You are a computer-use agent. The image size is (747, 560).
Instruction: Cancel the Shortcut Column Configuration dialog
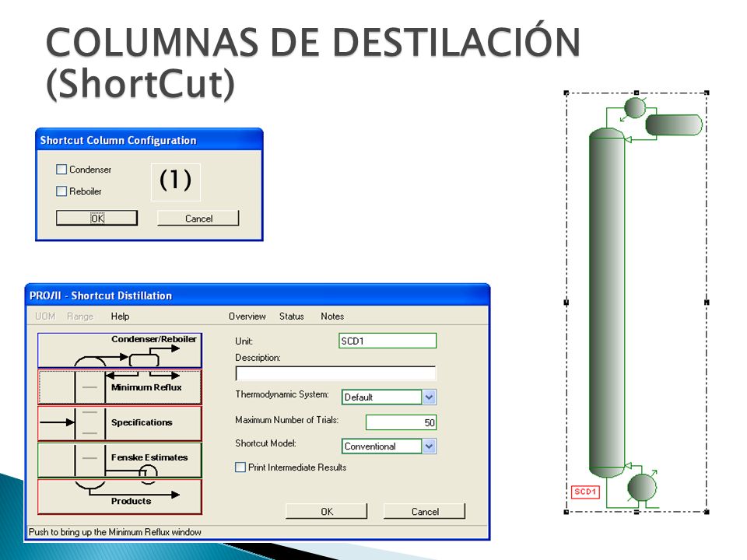198,218
